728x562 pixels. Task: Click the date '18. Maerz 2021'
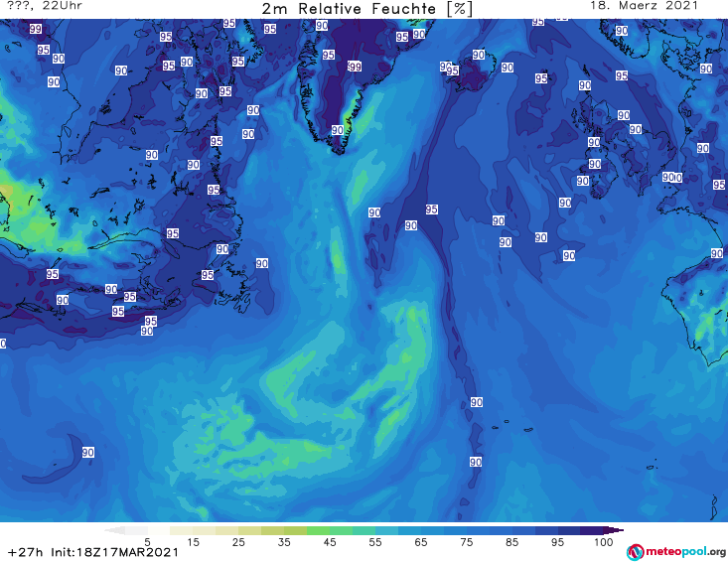(x=644, y=6)
